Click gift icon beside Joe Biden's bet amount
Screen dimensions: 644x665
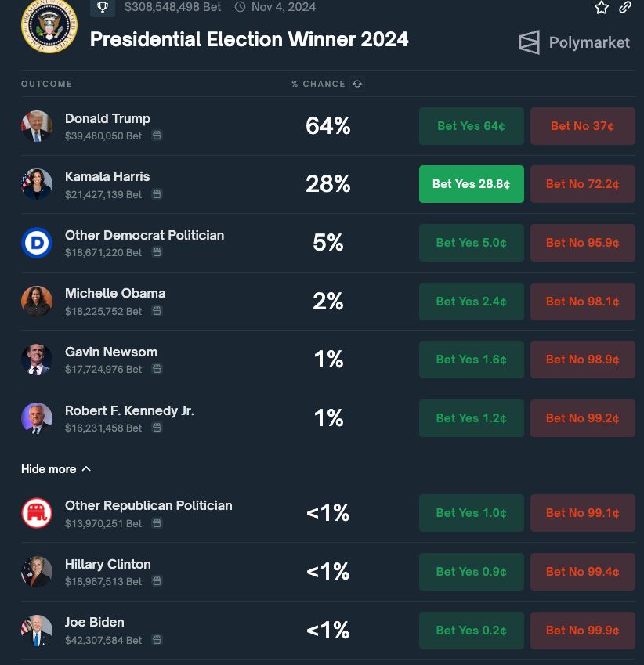click(157, 640)
